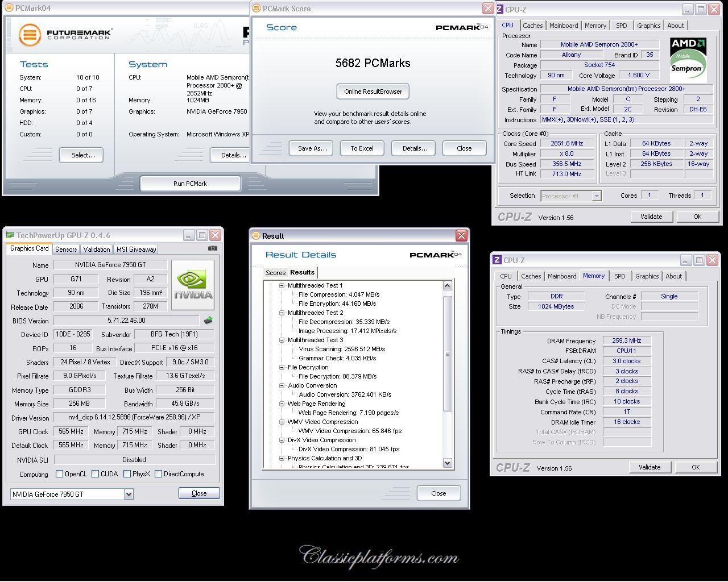This screenshot has height=582, width=728.
Task: Click Save As... in PCMark Score
Action: (x=312, y=148)
